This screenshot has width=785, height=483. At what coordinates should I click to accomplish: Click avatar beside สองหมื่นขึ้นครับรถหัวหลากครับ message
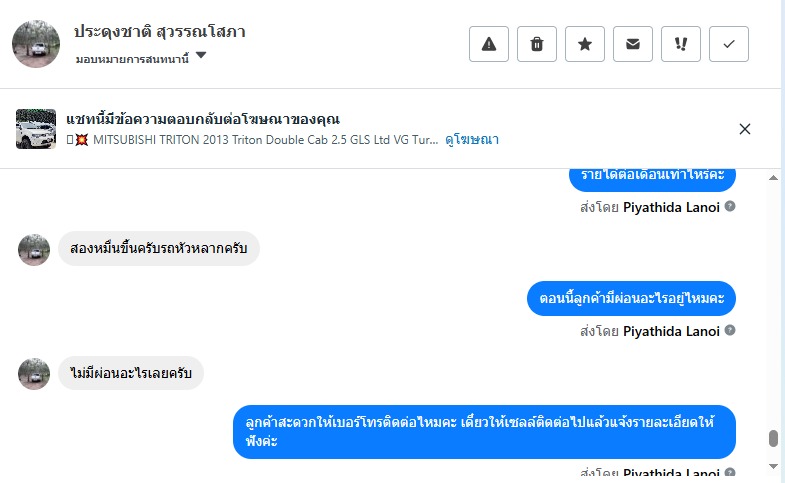click(x=34, y=249)
